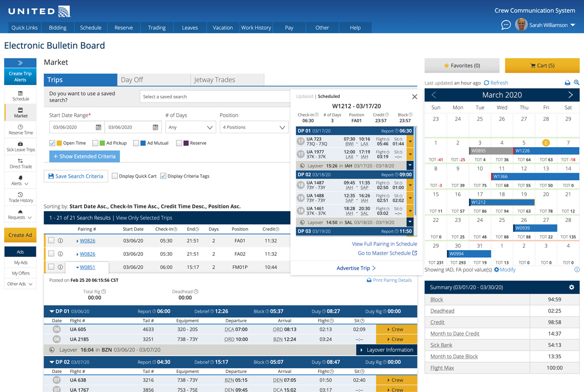Open Reserve Time in the sidebar
This screenshot has height=392, width=584.
point(20,130)
